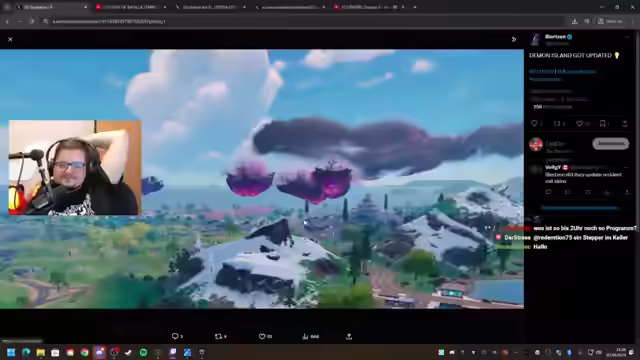The width and height of the screenshot is (640, 360).
Task: Click the repost icon in the side panel post
Action: (557, 124)
